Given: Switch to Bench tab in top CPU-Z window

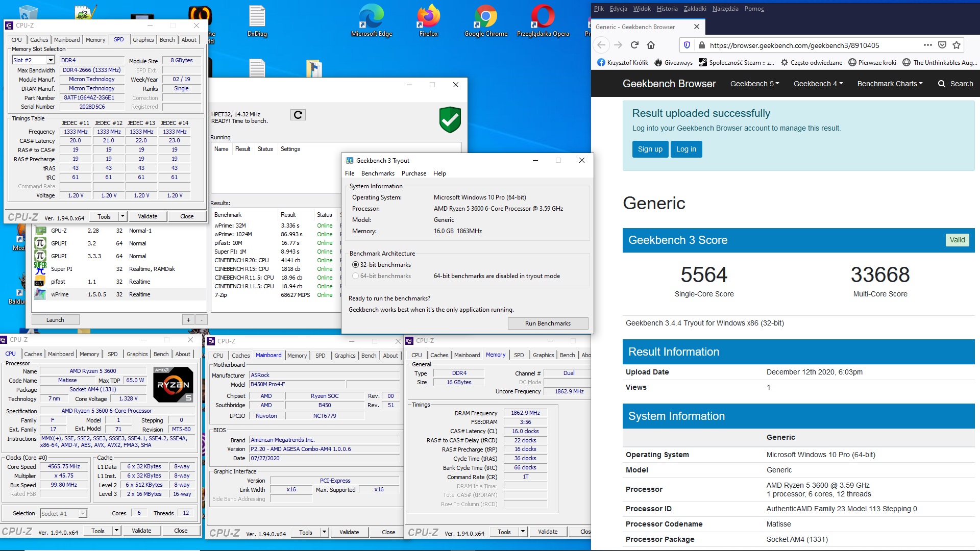Looking at the screenshot, I should (167, 40).
